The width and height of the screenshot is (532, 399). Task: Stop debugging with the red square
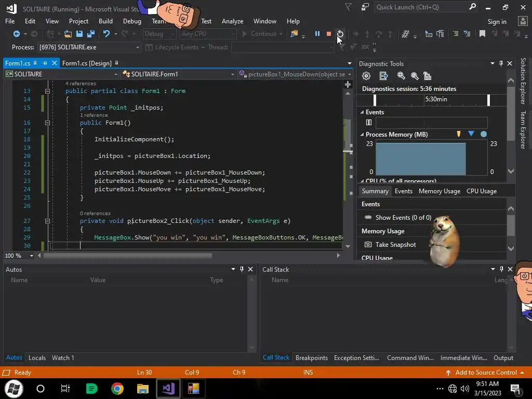(328, 34)
